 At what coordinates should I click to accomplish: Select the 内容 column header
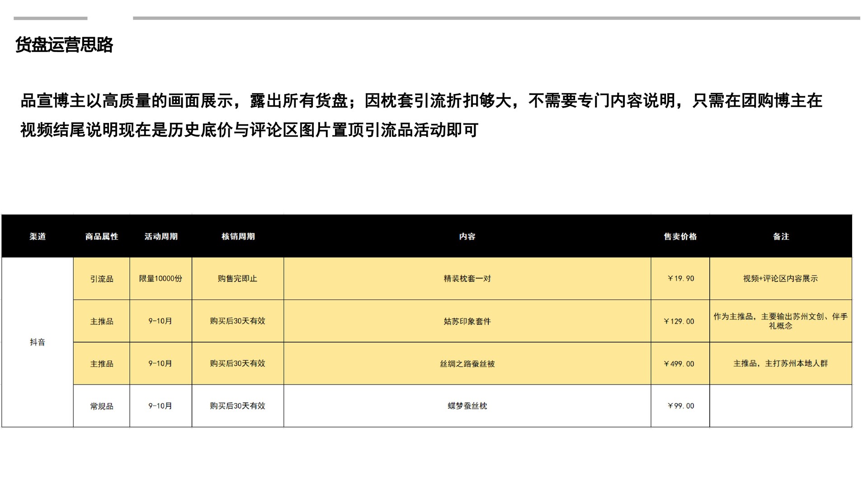(x=467, y=236)
